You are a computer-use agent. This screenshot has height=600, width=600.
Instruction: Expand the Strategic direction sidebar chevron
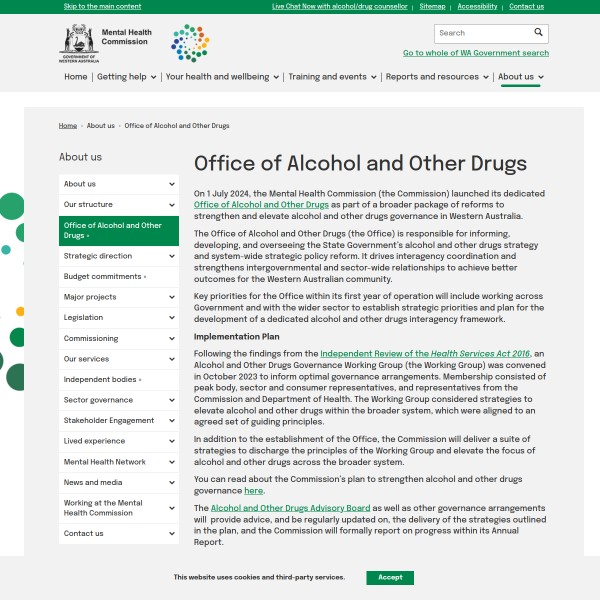tap(172, 256)
